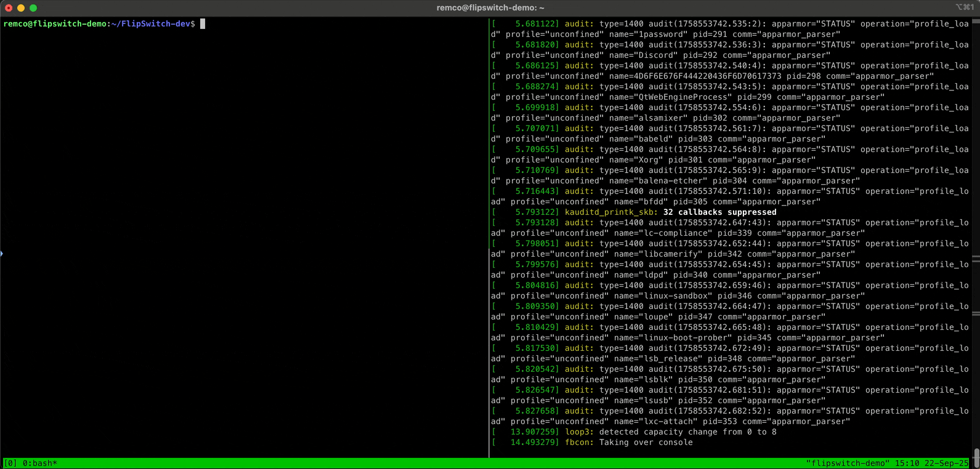Click the log text name="lsb_release"

pyautogui.click(x=658, y=359)
